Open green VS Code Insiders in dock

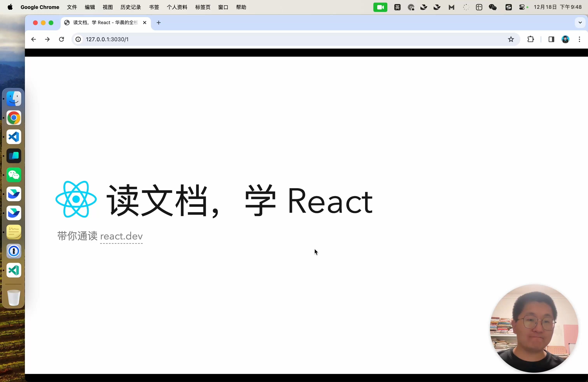click(14, 270)
